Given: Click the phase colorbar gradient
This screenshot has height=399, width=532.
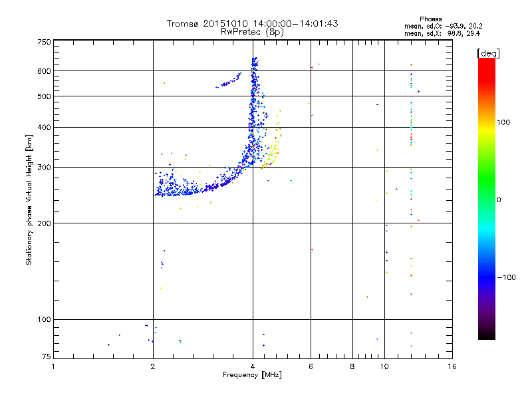Looking at the screenshot, I should pyautogui.click(x=487, y=198).
